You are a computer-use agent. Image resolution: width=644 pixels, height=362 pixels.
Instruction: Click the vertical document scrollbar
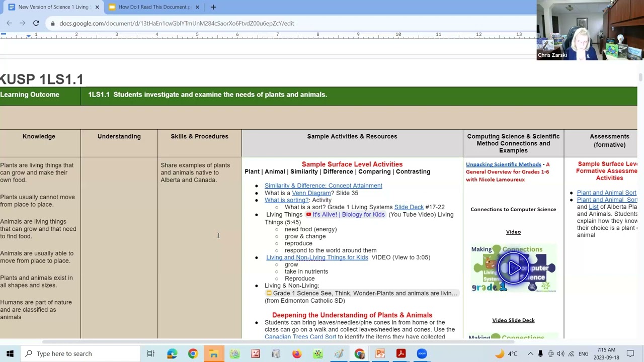click(640, 77)
